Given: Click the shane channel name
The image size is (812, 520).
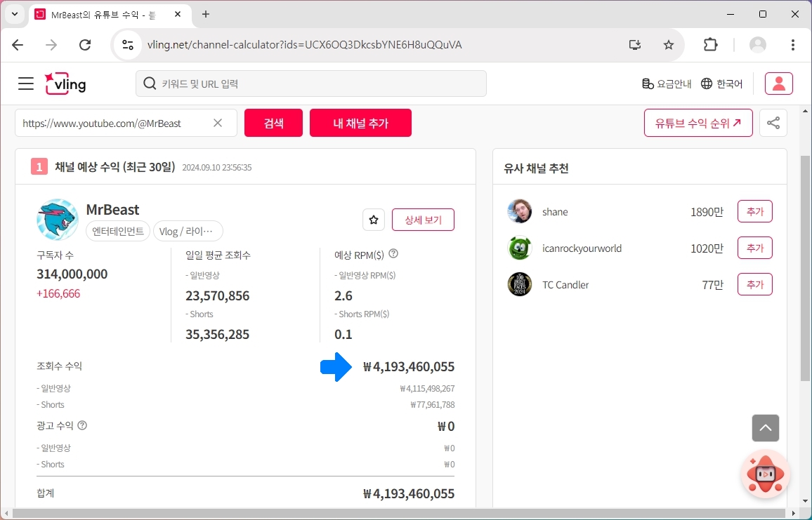Looking at the screenshot, I should 555,212.
